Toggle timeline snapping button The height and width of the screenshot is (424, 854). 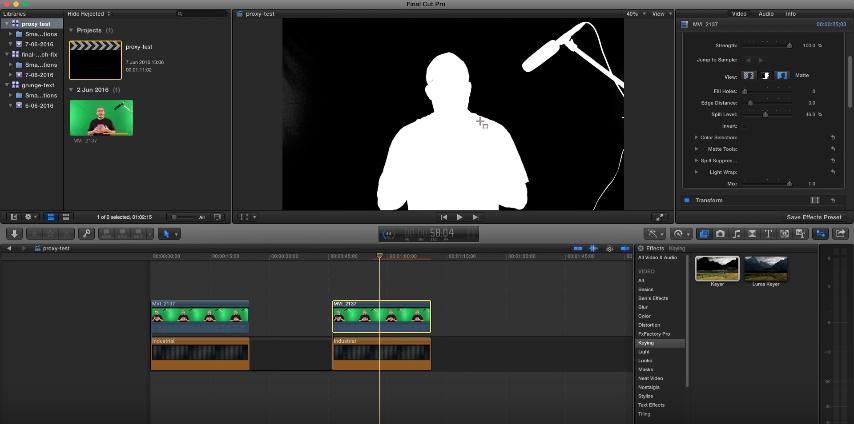click(625, 249)
